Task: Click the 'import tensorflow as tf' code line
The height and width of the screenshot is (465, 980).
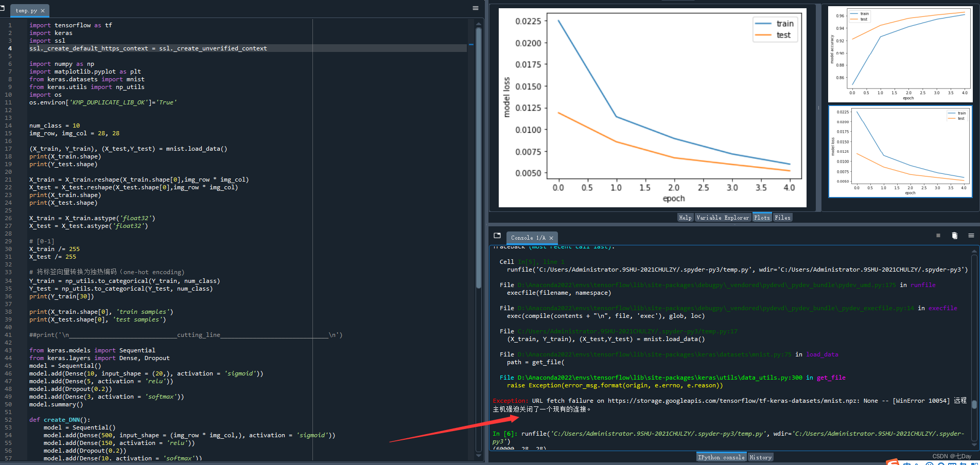Action: 71,25
